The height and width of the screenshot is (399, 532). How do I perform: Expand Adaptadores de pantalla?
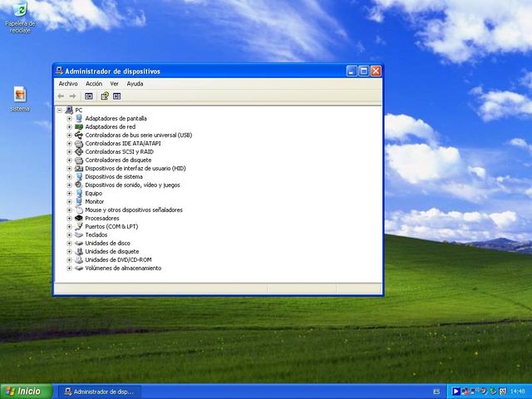coord(69,118)
